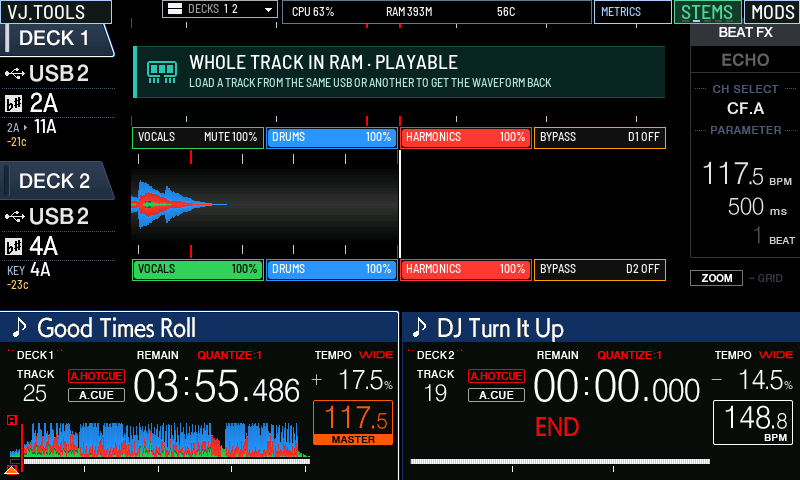800x480 pixels.
Task: Click the RAM memory chip icon in banner
Action: coord(162,72)
